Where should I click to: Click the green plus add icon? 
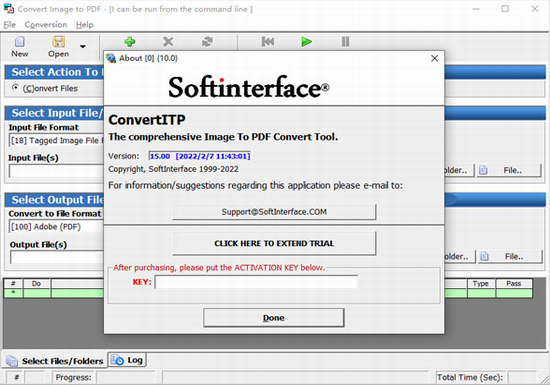click(130, 42)
